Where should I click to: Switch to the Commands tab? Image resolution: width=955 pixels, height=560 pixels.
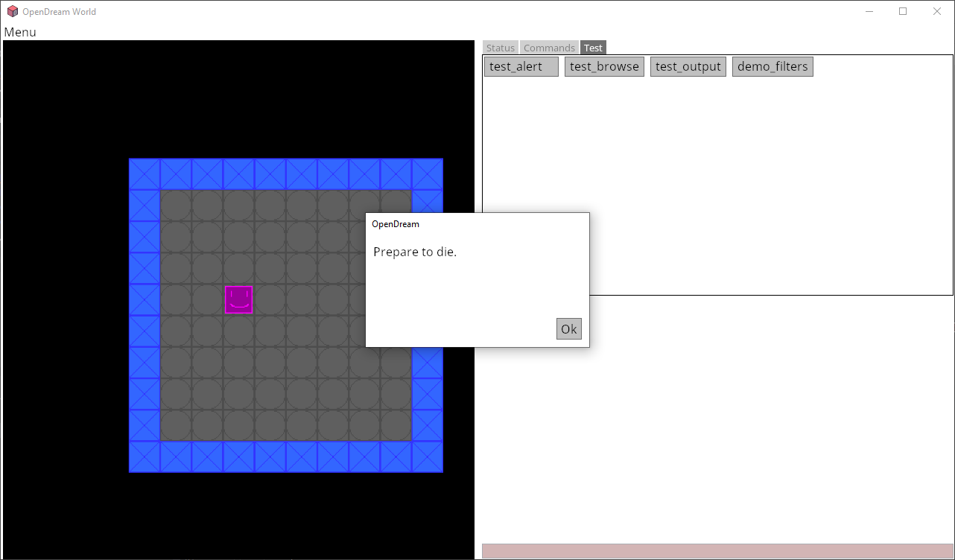[x=549, y=47]
